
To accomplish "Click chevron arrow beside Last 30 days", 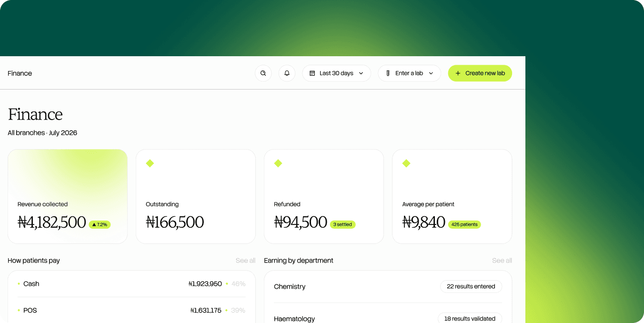I will point(361,73).
